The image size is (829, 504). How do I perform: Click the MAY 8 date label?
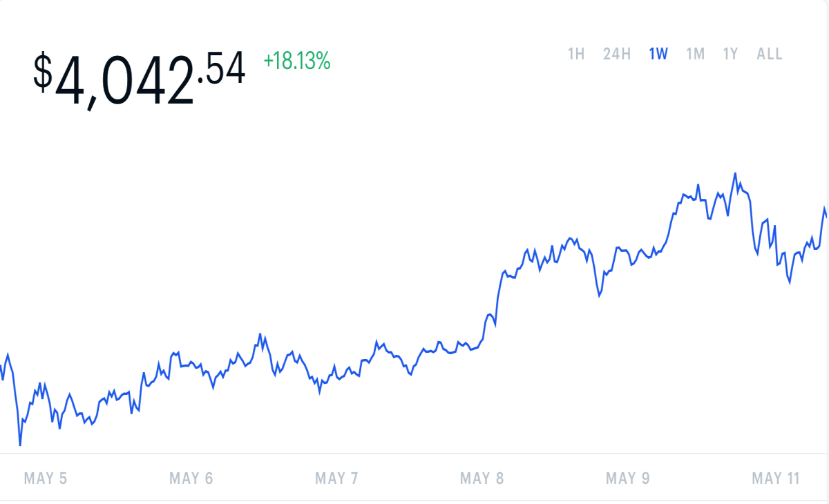click(x=482, y=478)
